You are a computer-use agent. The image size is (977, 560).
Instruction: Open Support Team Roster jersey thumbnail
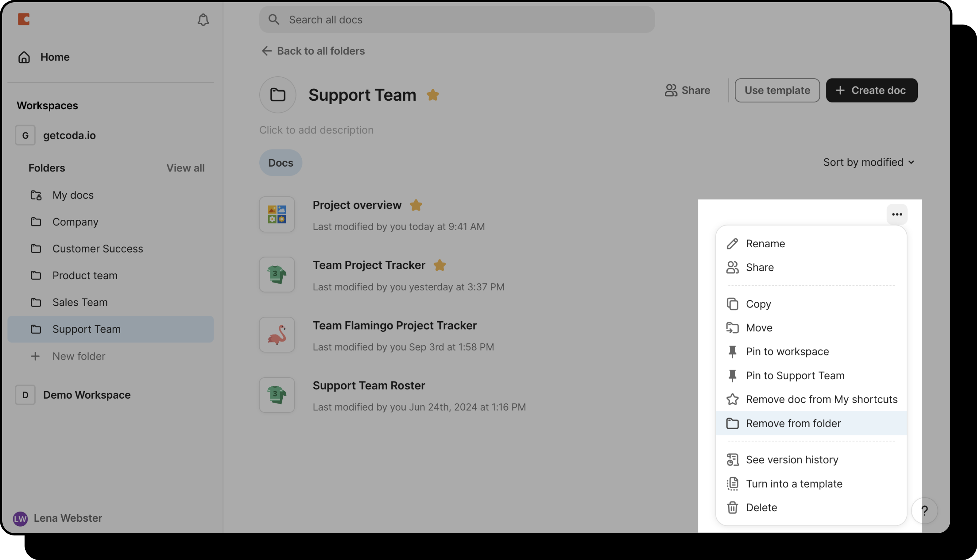pyautogui.click(x=277, y=395)
